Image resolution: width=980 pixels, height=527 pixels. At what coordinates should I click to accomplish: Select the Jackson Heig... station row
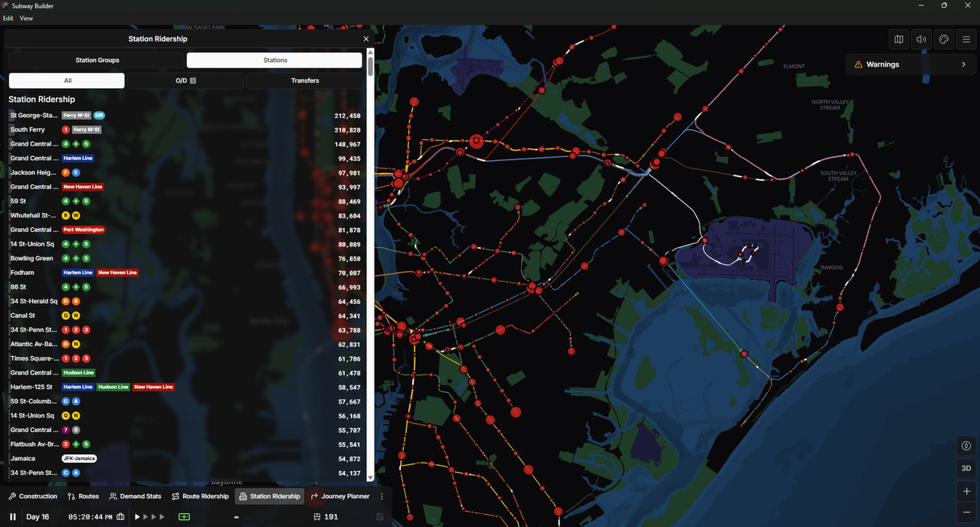point(185,172)
